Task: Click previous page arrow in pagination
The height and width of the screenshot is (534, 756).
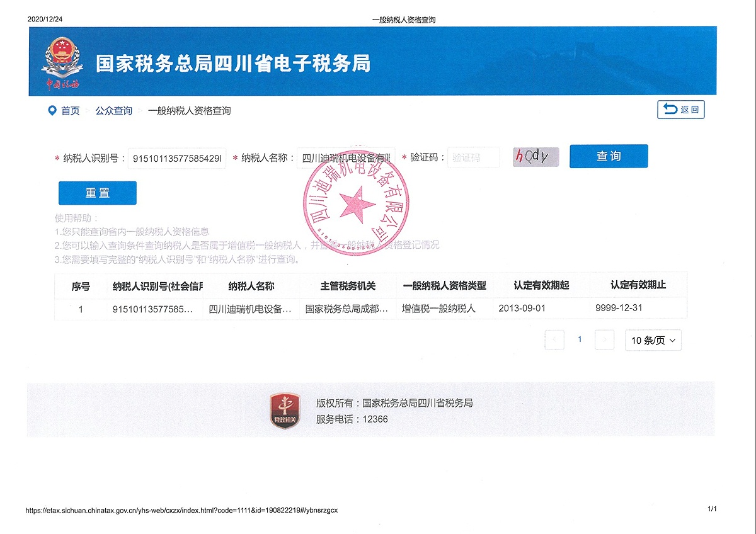Action: pos(554,340)
